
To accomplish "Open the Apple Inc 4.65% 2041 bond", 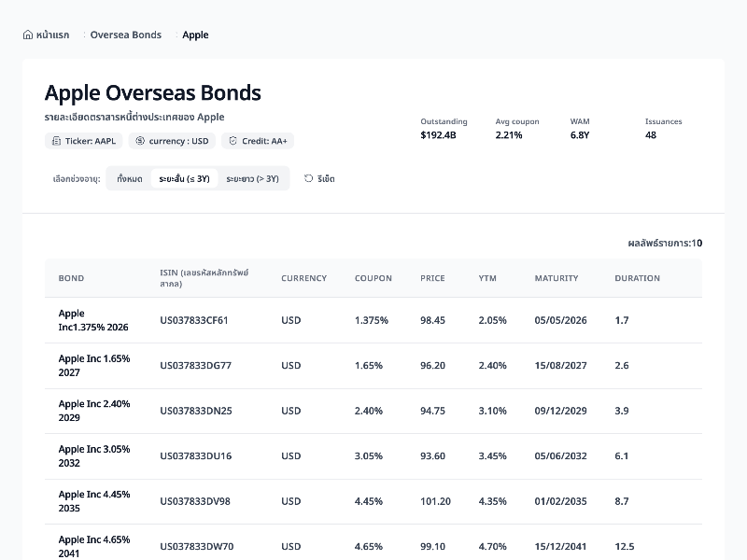I will point(94,546).
